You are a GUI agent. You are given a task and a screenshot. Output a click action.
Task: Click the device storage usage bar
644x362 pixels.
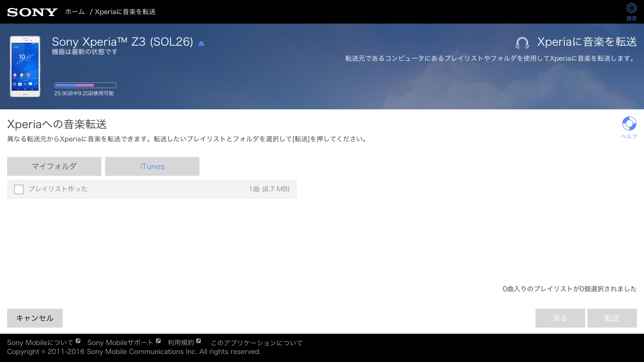click(85, 85)
